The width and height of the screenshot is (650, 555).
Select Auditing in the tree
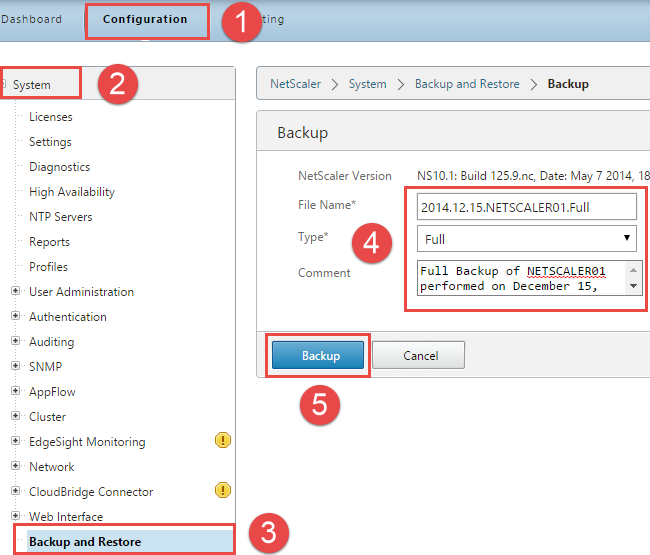(x=51, y=342)
